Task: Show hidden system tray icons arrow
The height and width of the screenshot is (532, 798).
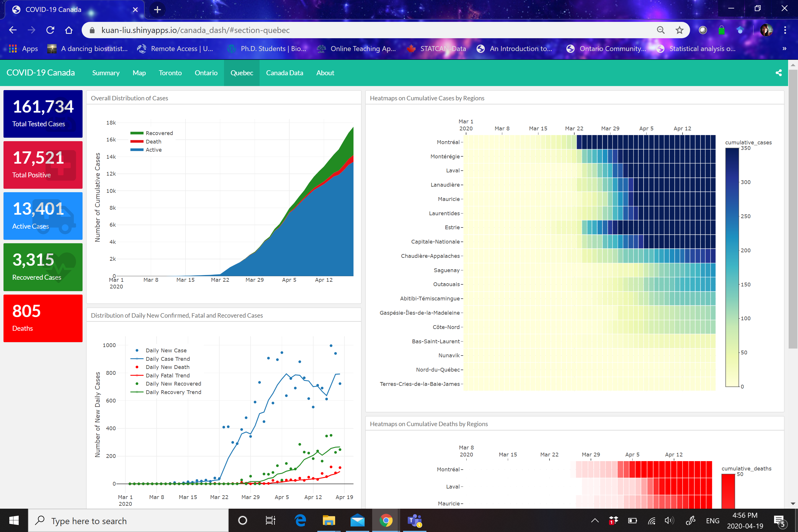Action: click(x=595, y=520)
